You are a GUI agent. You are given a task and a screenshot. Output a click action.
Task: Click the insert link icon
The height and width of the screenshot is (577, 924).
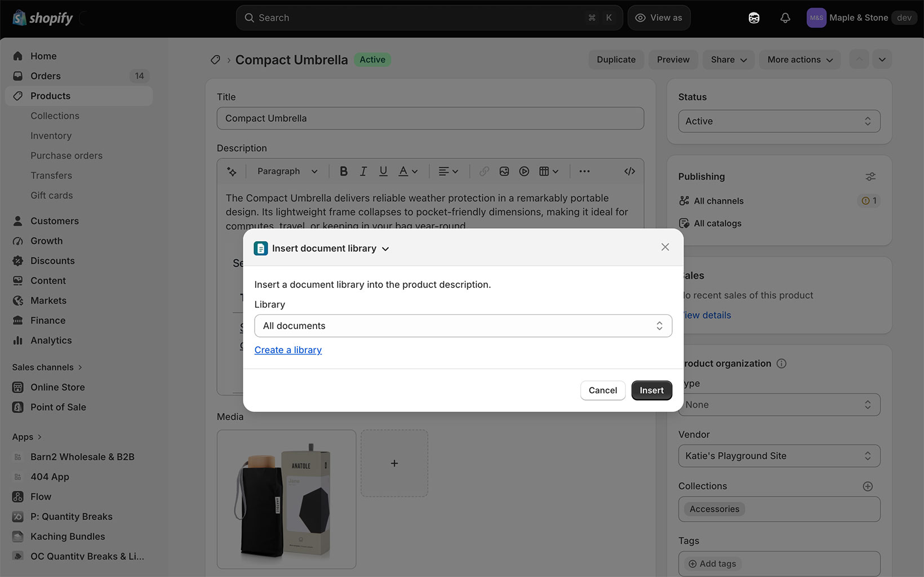tap(484, 171)
